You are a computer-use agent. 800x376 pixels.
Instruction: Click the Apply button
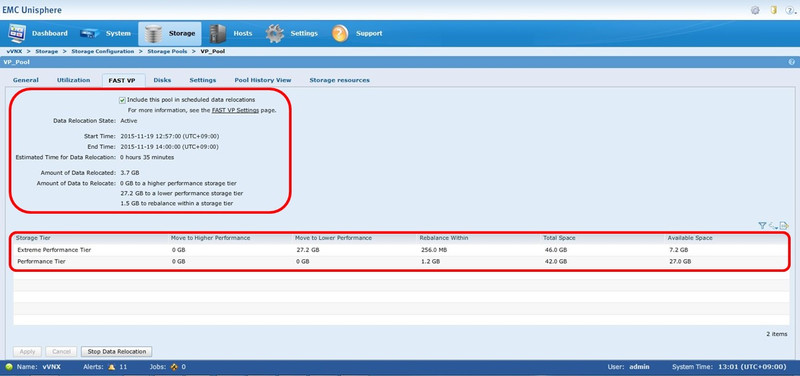[x=28, y=352]
